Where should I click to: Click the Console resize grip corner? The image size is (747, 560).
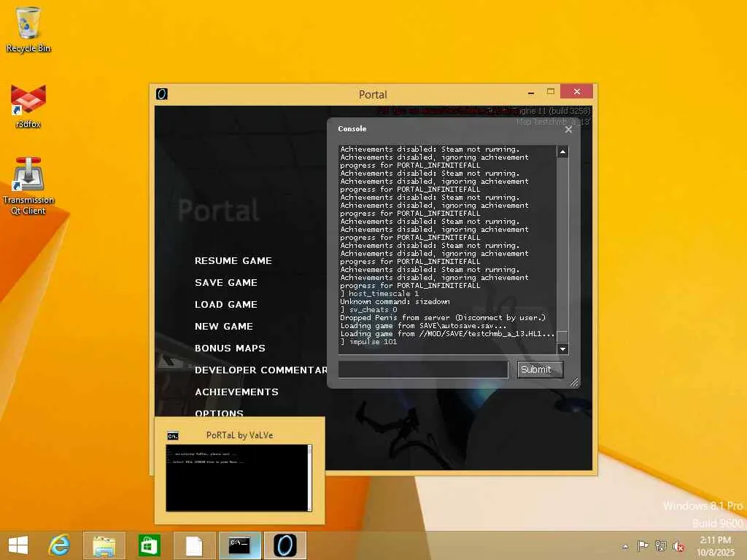tap(574, 381)
